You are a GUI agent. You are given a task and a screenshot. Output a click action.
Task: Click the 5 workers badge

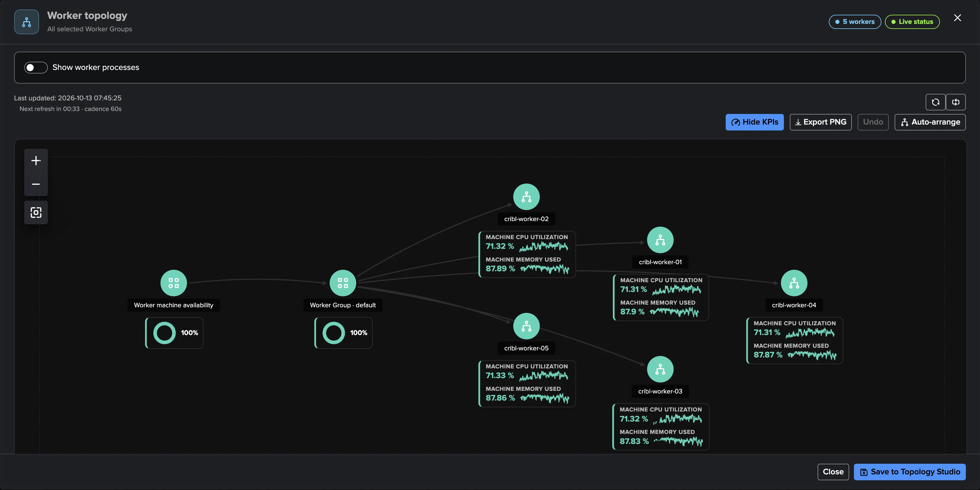point(855,22)
